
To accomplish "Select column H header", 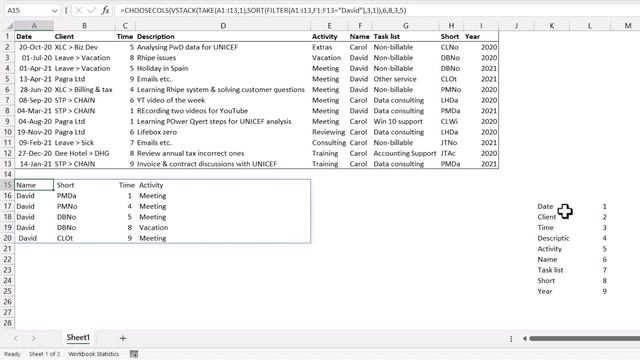I will [451, 26].
